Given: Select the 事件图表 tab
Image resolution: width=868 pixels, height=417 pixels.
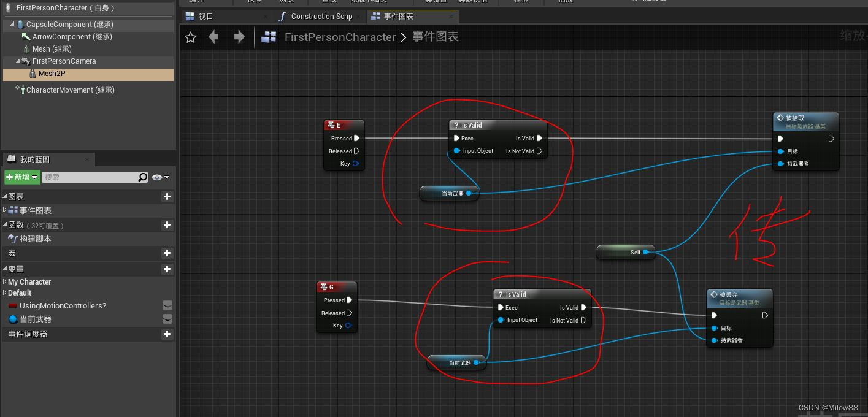Looking at the screenshot, I should point(399,17).
